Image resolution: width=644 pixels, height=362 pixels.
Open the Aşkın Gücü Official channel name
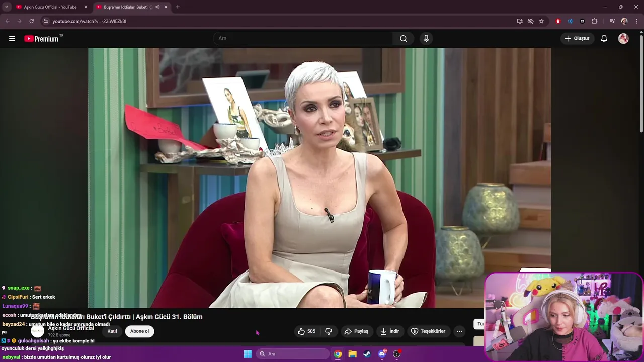point(71,328)
